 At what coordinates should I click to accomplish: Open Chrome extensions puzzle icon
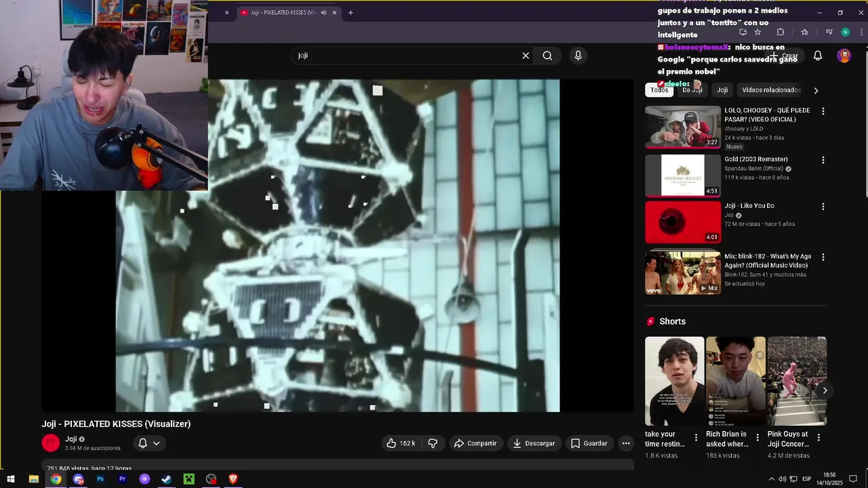[781, 32]
